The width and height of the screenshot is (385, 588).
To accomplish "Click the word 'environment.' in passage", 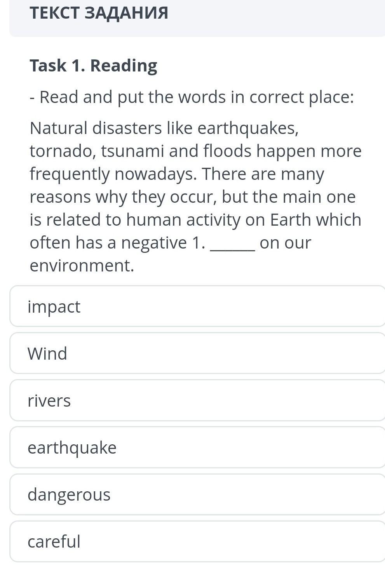I will coord(82,266).
